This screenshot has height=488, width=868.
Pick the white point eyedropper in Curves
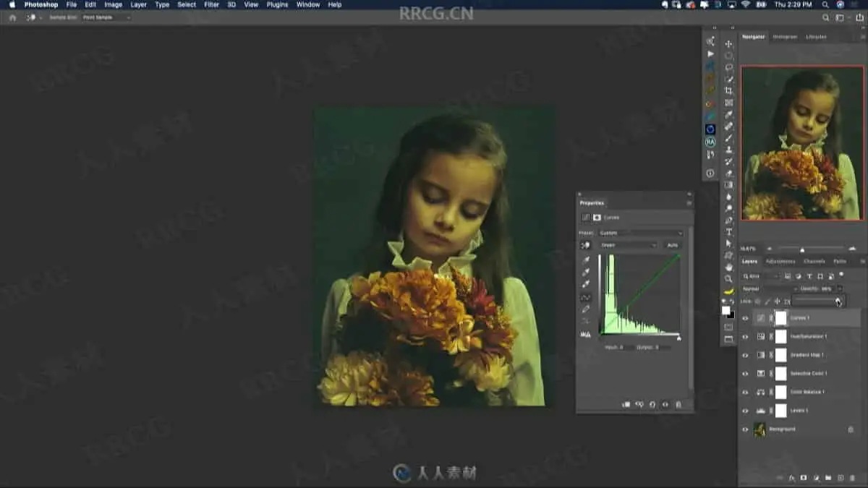(586, 284)
